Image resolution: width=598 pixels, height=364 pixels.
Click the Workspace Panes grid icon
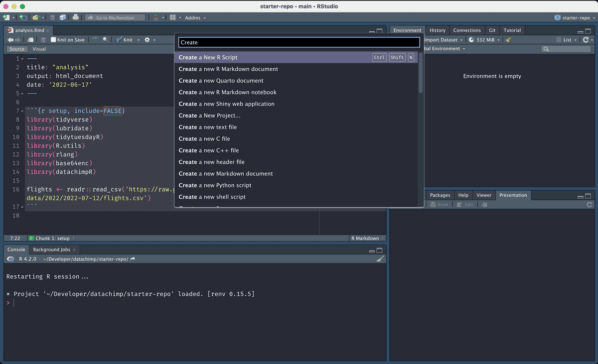click(x=172, y=17)
